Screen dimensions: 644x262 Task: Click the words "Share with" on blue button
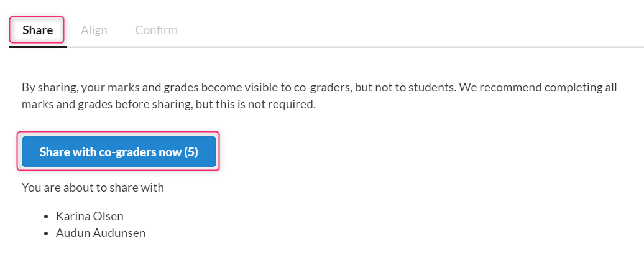click(x=68, y=152)
